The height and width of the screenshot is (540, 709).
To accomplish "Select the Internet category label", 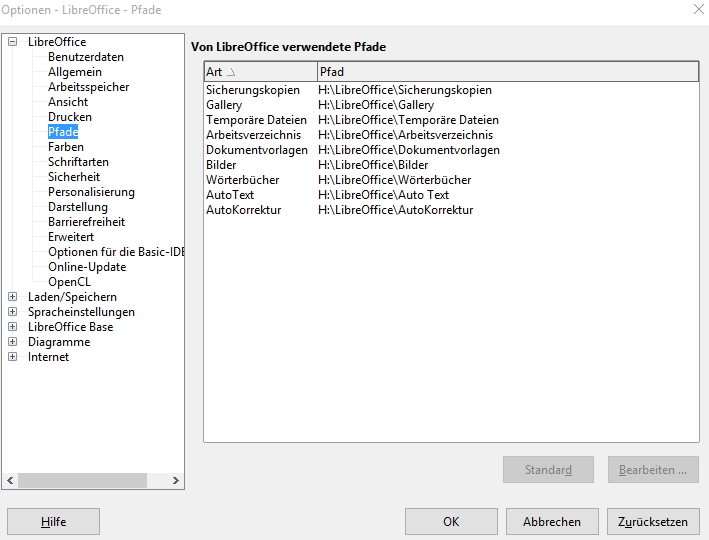I will pyautogui.click(x=48, y=356).
